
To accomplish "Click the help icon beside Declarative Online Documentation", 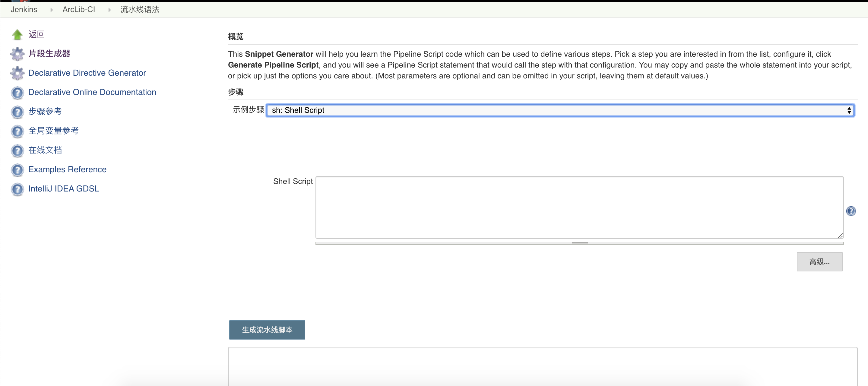I will point(17,93).
